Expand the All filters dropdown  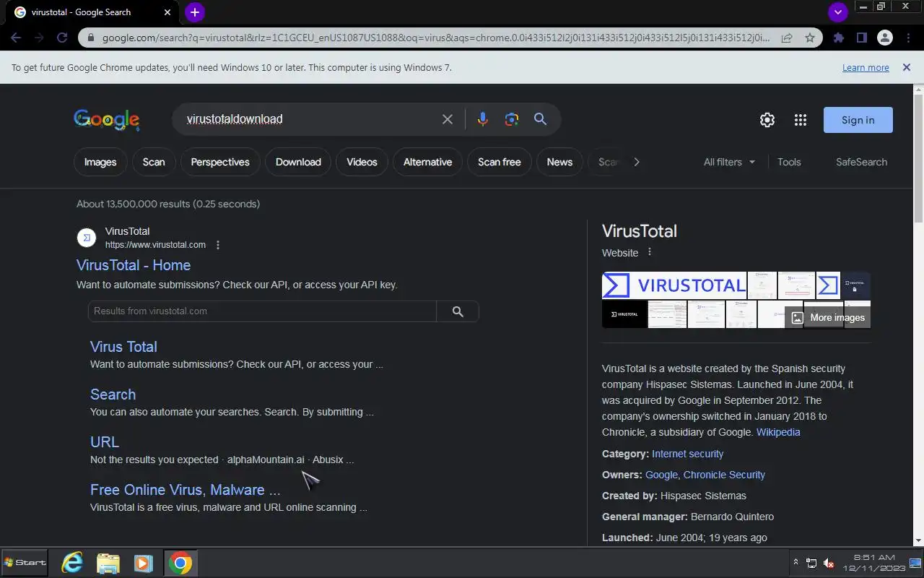(x=729, y=162)
